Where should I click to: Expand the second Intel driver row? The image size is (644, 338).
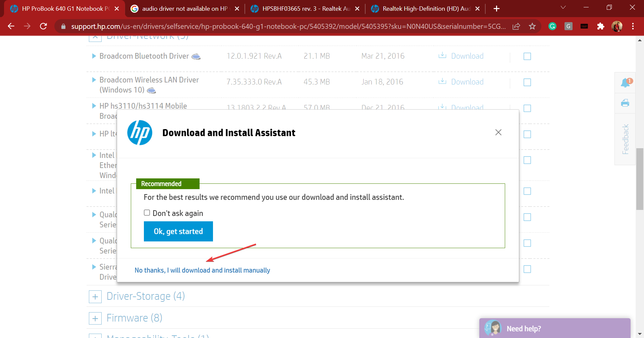pos(94,191)
